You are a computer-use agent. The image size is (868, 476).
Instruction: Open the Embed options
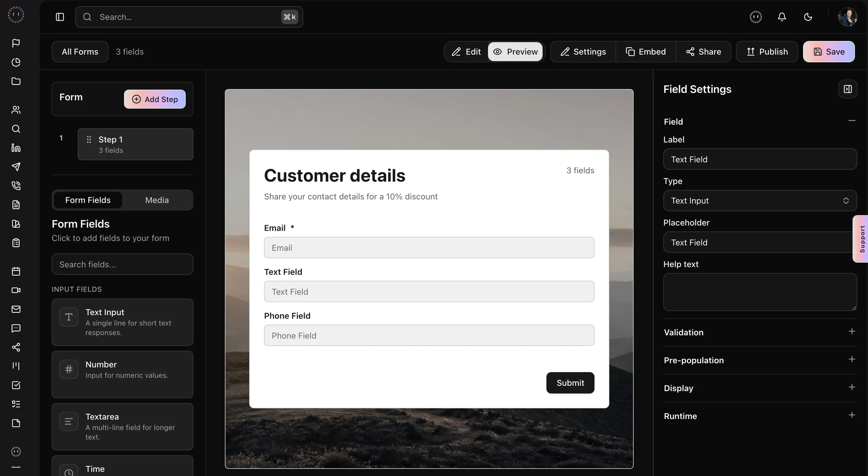coord(646,52)
